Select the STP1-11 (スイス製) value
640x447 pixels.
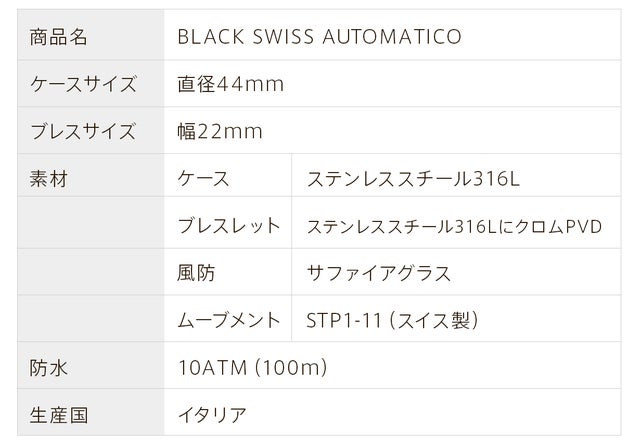click(x=392, y=320)
